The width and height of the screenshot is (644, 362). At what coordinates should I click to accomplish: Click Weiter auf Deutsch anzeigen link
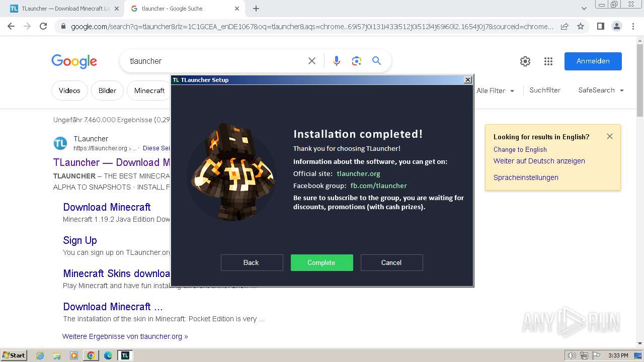pyautogui.click(x=539, y=161)
